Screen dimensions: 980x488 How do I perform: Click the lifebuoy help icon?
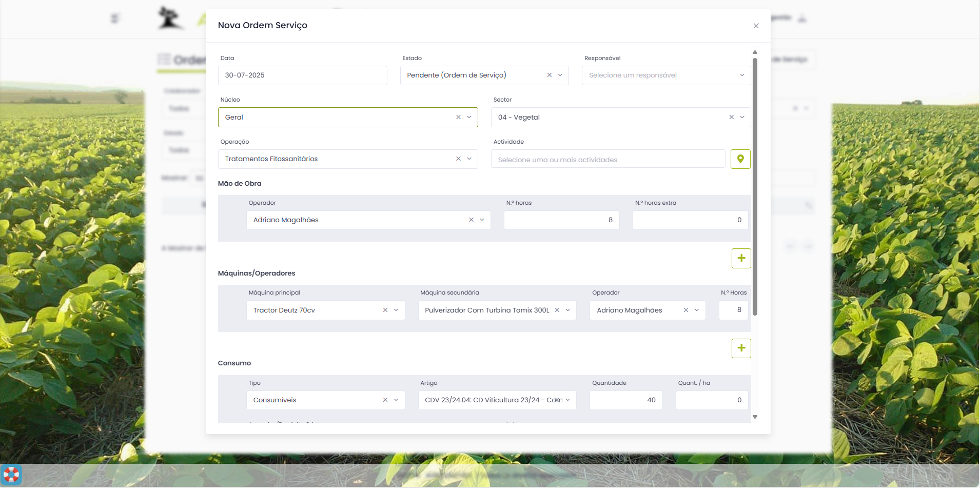[11, 475]
